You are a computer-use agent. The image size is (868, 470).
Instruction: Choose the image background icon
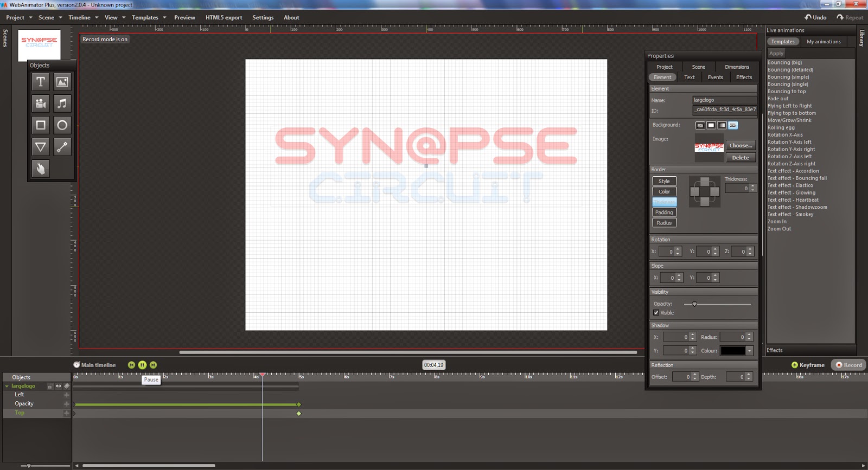click(x=733, y=125)
